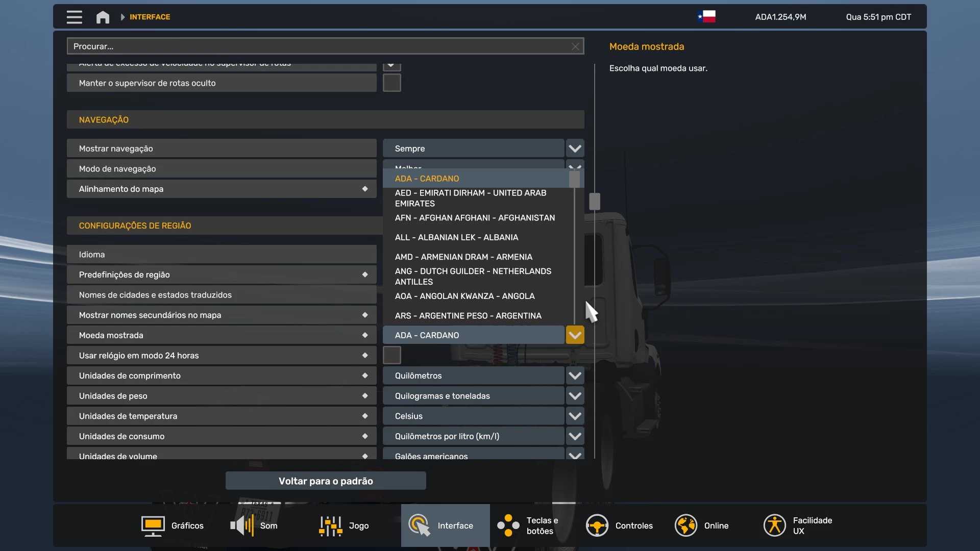
Task: Toggle Manter o supervisor de rotas oculto checkbox
Action: (x=391, y=83)
